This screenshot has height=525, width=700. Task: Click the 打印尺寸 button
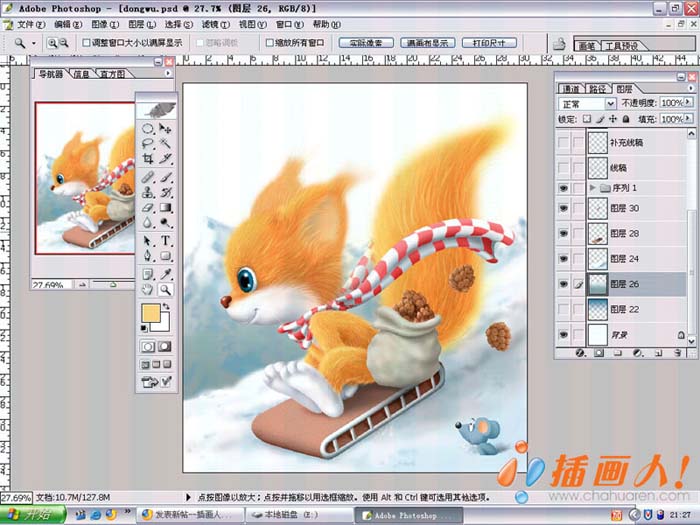(489, 43)
